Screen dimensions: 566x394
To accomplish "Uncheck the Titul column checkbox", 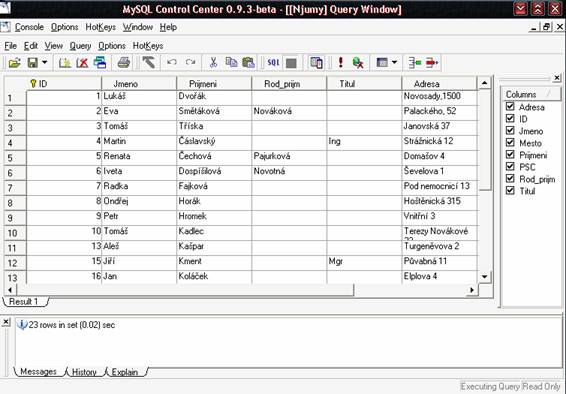I will 510,191.
